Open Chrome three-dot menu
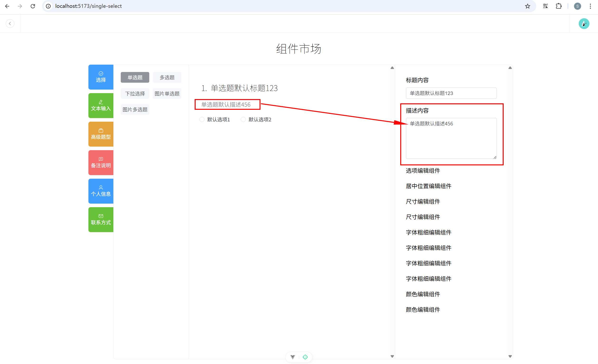 [x=590, y=6]
